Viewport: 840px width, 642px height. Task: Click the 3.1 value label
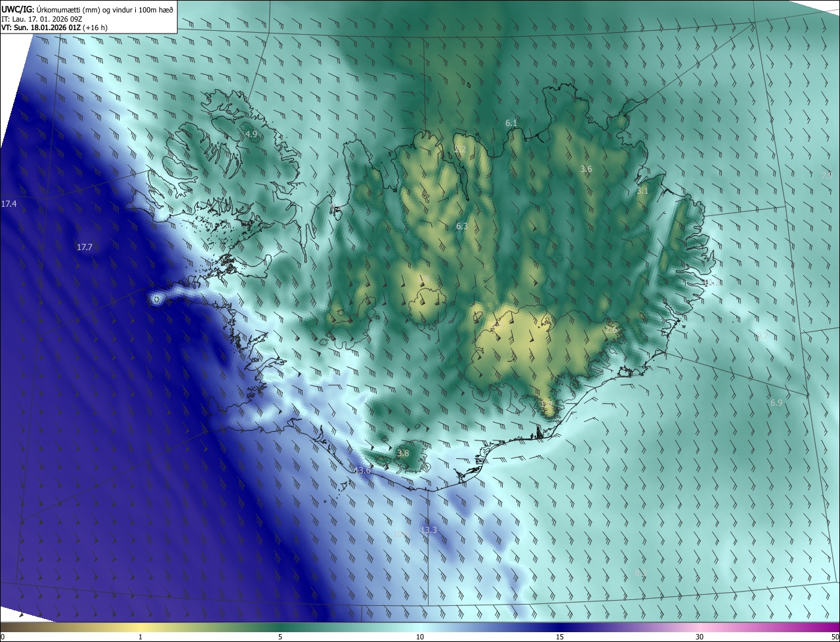[x=642, y=191]
